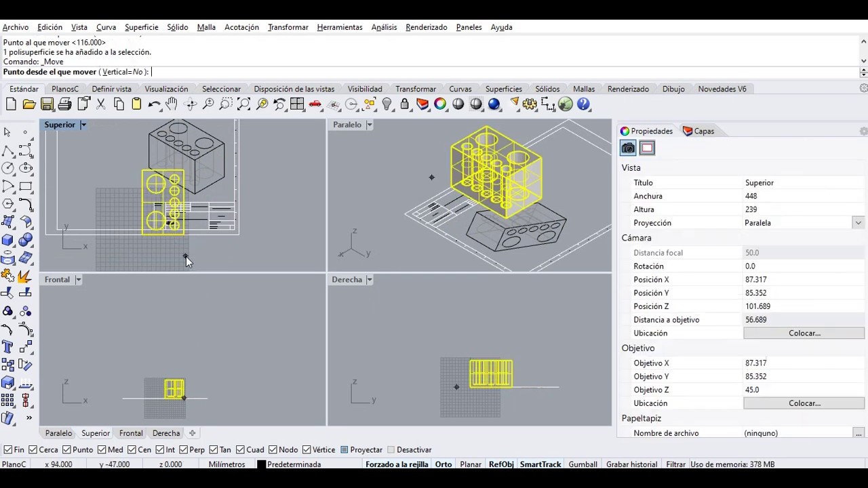
Task: Select the text T tool in sidebar
Action: 7,346
